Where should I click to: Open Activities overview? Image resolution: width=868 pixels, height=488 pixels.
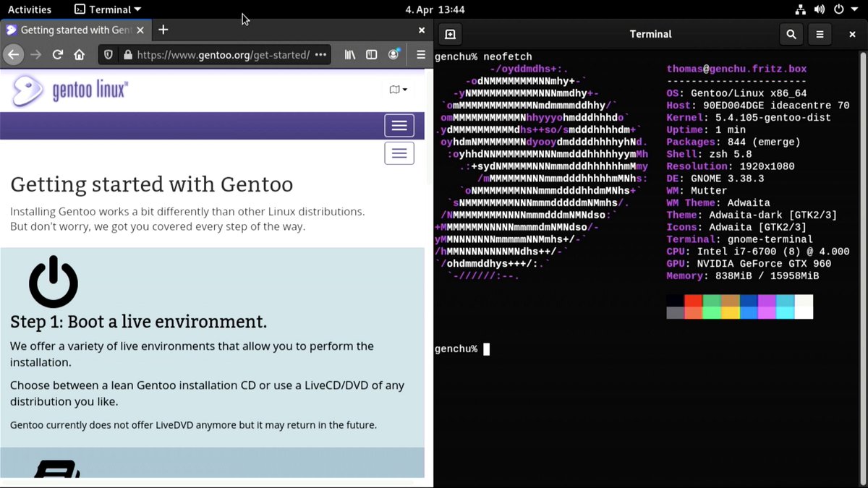tap(30, 9)
